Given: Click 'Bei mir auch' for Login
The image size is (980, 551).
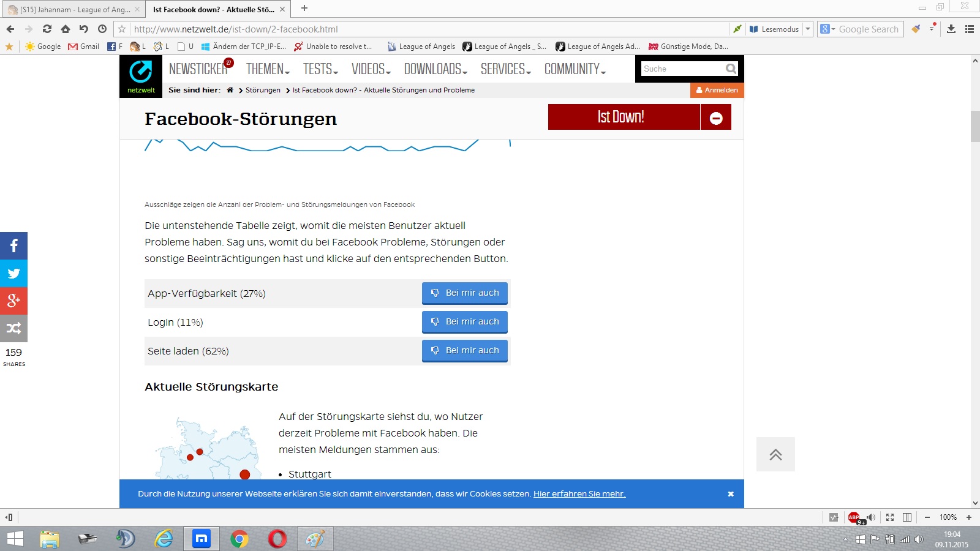Looking at the screenshot, I should coord(465,321).
